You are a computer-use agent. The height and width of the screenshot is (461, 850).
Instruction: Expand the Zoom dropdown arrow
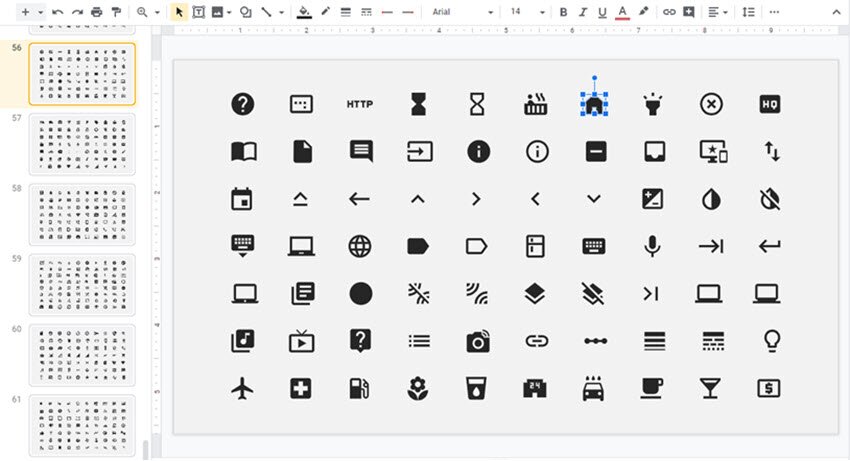pyautogui.click(x=158, y=12)
